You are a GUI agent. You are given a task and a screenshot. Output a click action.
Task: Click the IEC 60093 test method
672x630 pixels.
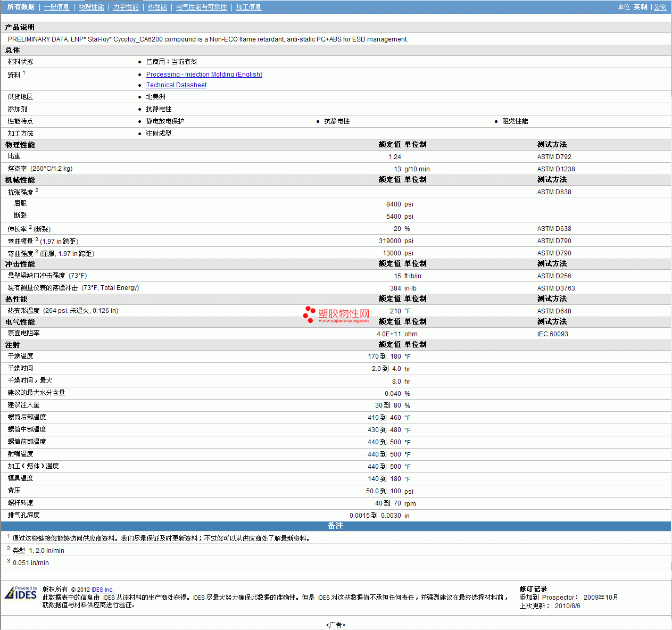[x=553, y=334]
